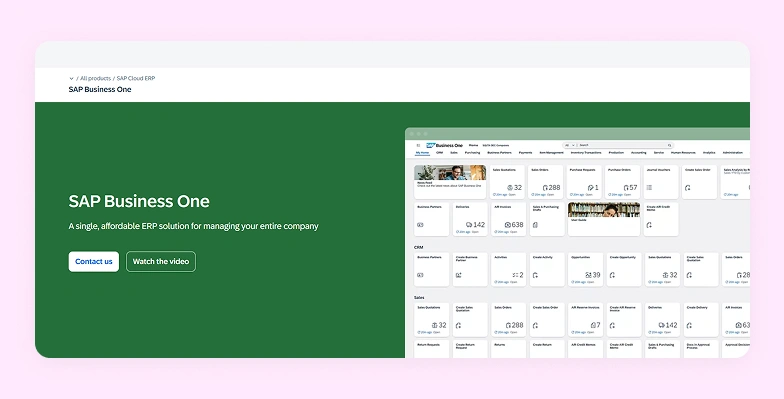784x399 pixels.
Task: Open the Return Requests tile
Action: click(432, 349)
